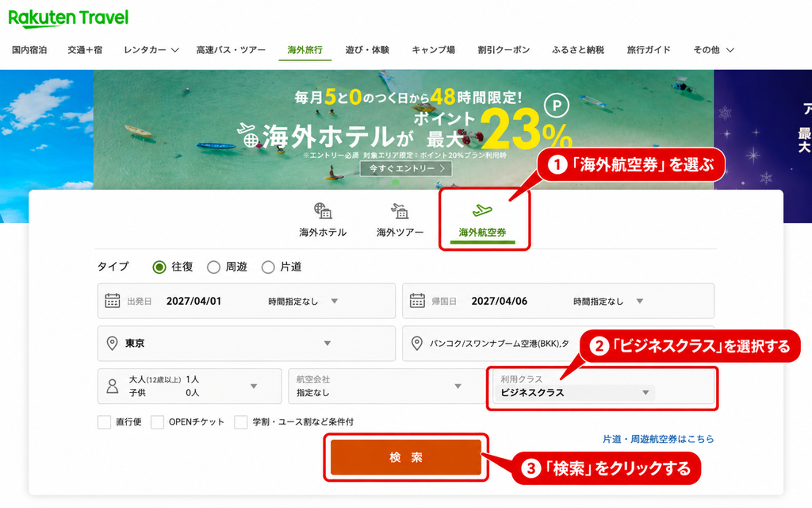This screenshot has height=508, width=812.
Task: Open the 遊び・体験 menu item
Action: pos(367,50)
